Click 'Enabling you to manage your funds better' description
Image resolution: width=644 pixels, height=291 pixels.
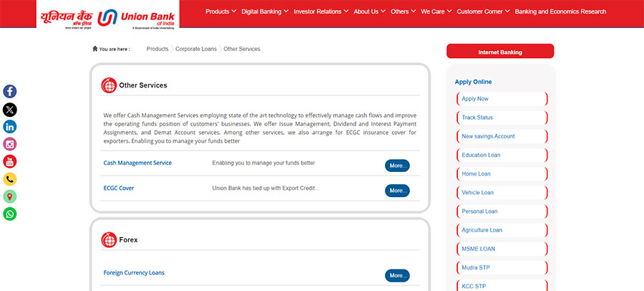coord(263,163)
